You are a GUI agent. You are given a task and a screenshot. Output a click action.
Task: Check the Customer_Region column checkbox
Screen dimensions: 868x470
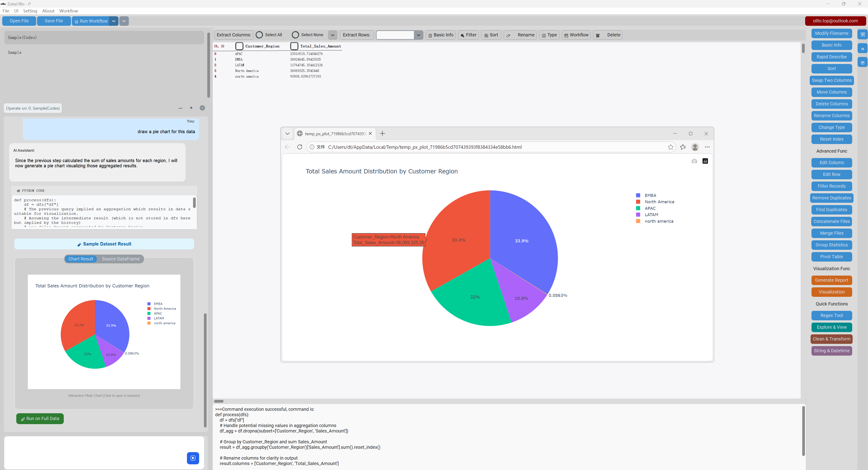(239, 46)
